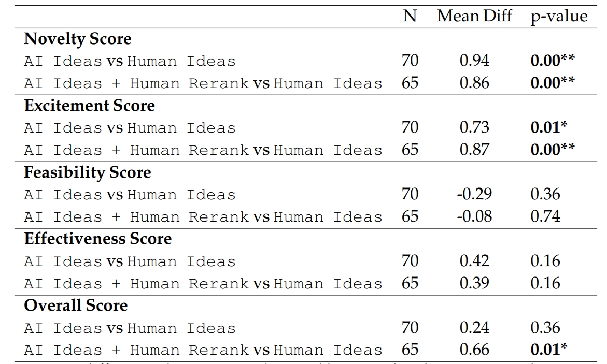The image size is (607, 364).
Task: Select the 0.01* p-value under Excitement Score
Action: click(548, 128)
